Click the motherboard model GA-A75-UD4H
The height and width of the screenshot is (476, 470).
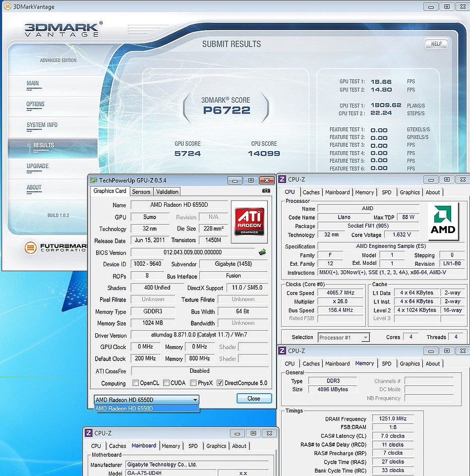(x=171, y=473)
